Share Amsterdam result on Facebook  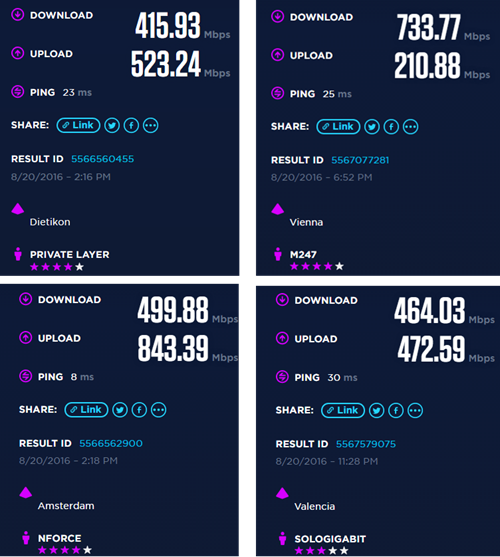click(x=139, y=410)
